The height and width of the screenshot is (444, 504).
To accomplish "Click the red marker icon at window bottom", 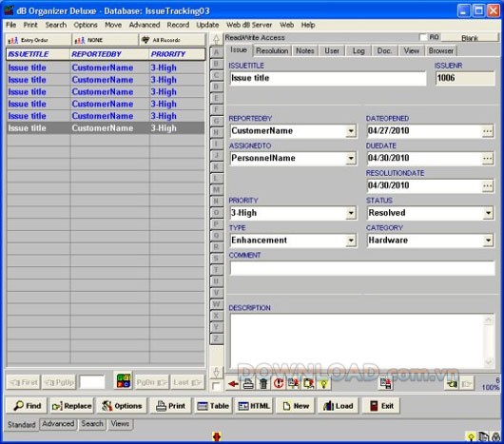I will (217, 436).
